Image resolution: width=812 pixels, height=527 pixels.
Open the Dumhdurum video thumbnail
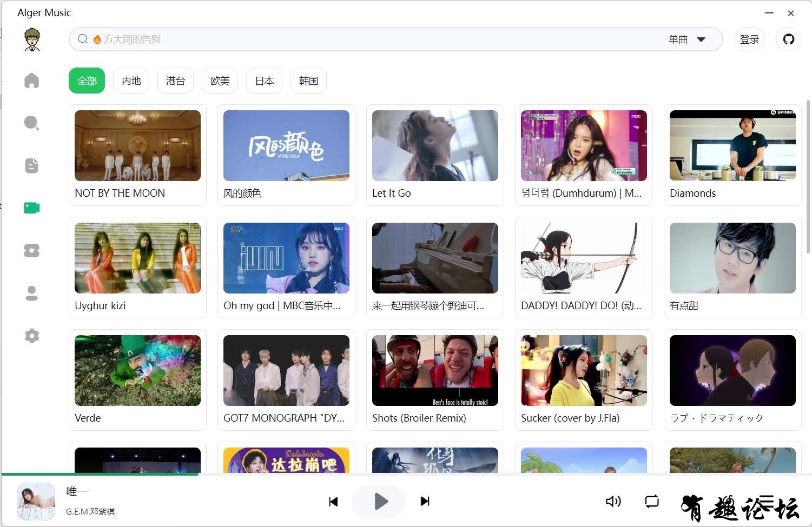pos(584,145)
